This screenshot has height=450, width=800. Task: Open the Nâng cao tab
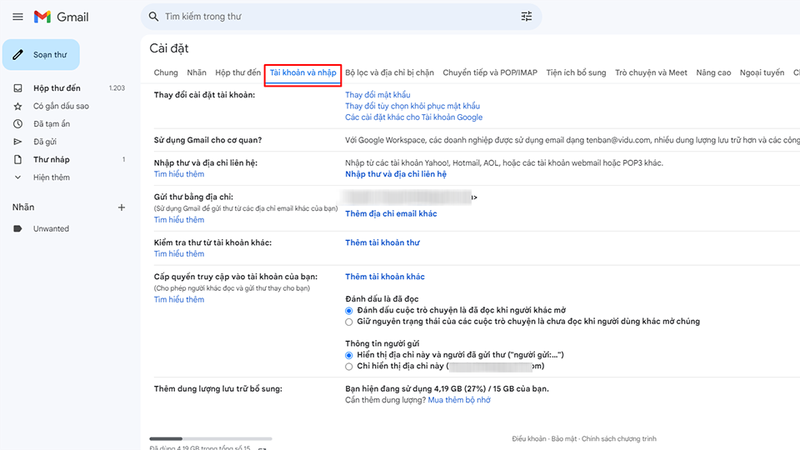click(713, 72)
